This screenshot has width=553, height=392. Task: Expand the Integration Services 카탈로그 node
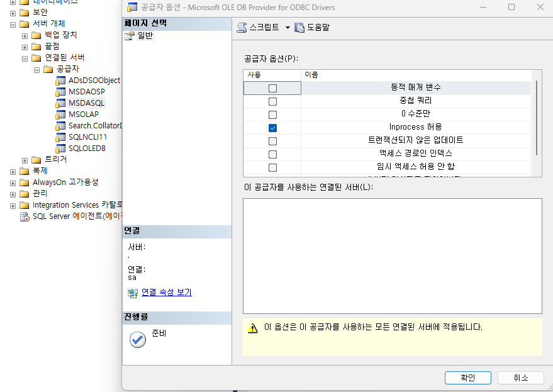click(x=13, y=206)
